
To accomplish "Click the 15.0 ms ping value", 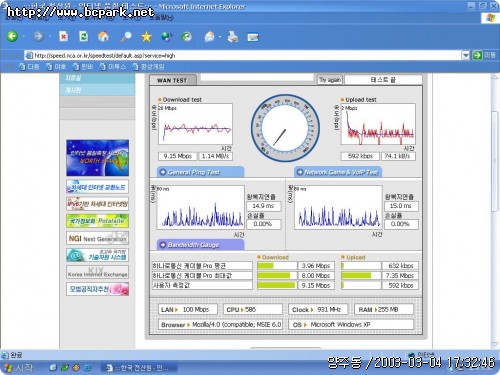I will [400, 206].
